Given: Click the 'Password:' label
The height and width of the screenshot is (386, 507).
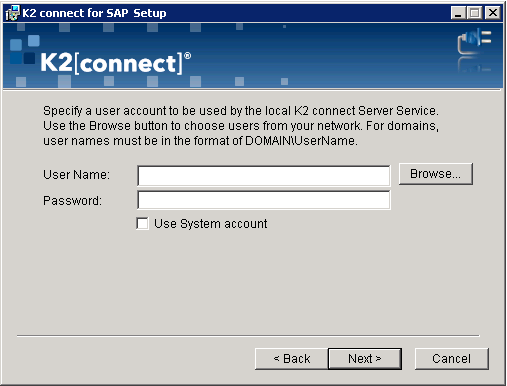Looking at the screenshot, I should (x=72, y=201).
